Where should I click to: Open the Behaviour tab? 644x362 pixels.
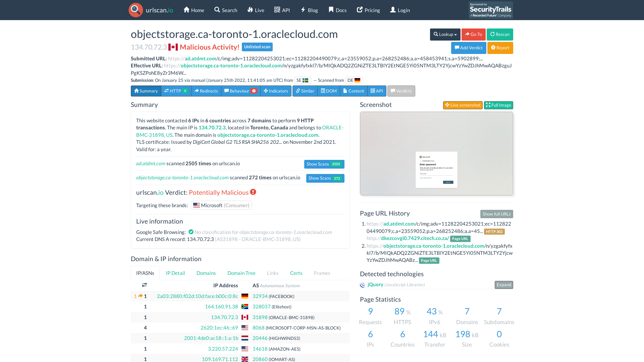pos(241,91)
